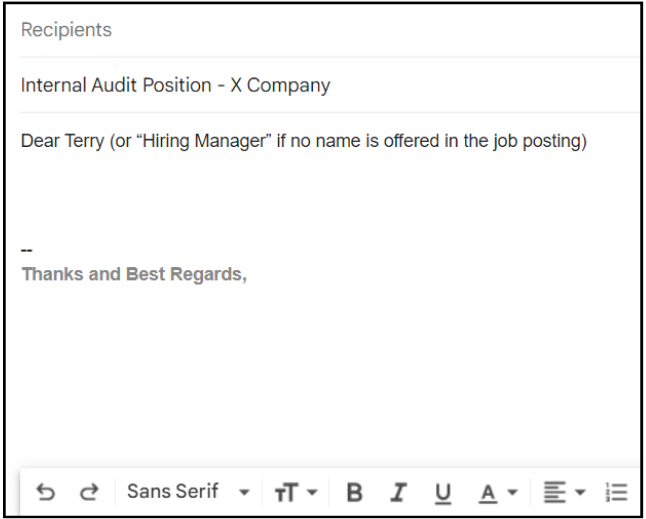Undo the last edit

(x=45, y=492)
